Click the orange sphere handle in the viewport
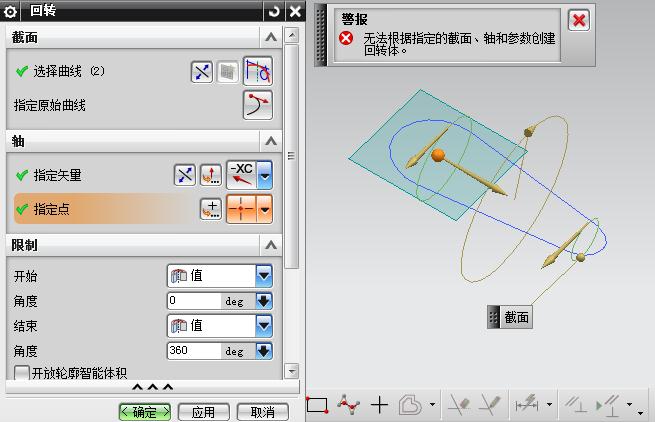The image size is (655, 422). pos(438,155)
